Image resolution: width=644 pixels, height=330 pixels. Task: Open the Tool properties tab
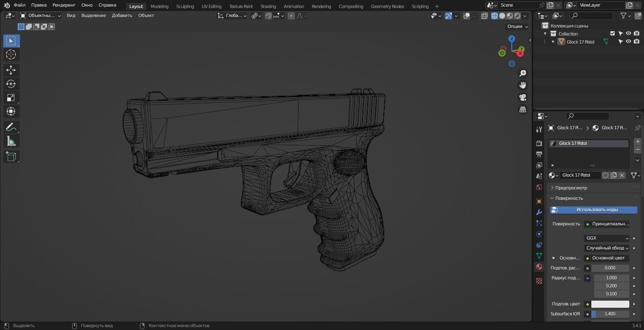click(x=539, y=129)
